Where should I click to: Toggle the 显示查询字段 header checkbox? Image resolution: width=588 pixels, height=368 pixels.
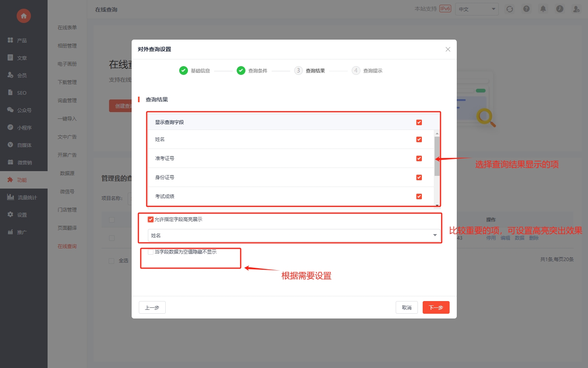(x=419, y=122)
